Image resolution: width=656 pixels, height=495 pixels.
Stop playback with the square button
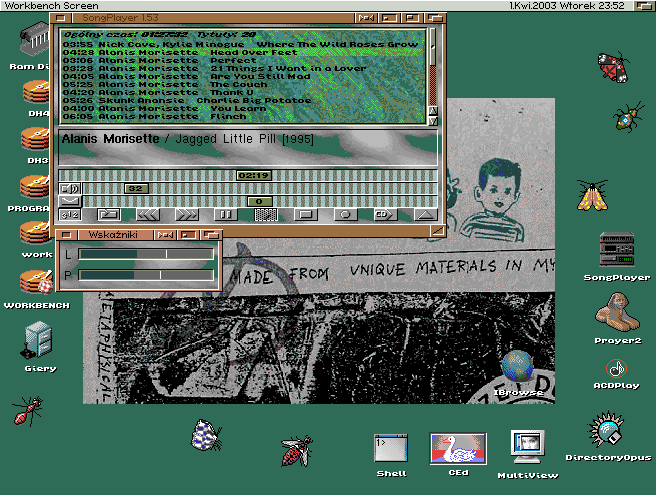pos(306,215)
